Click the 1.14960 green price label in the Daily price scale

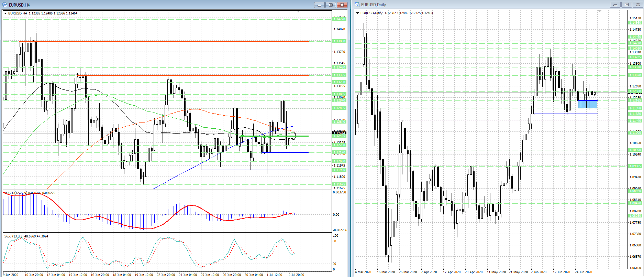click(x=635, y=23)
